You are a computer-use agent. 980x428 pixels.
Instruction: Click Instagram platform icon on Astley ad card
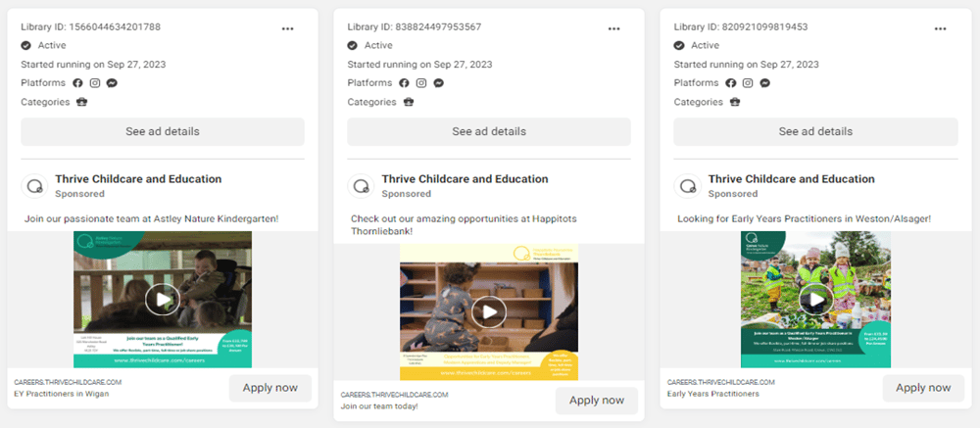pyautogui.click(x=95, y=83)
